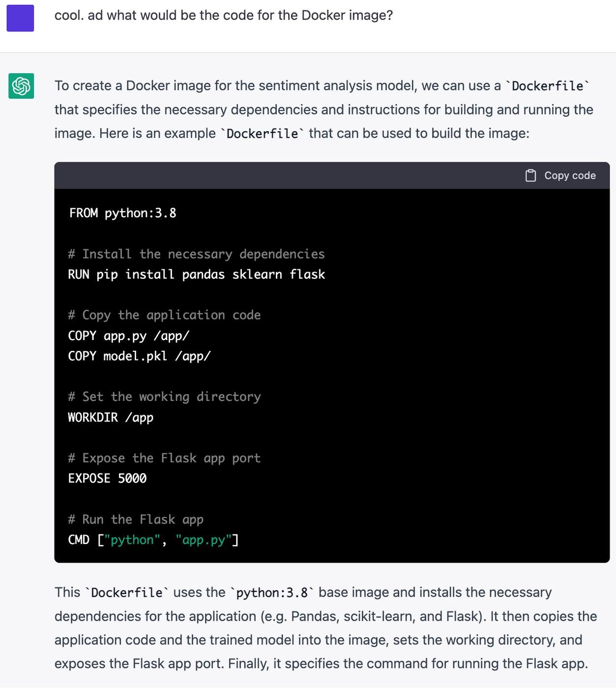Viewport: 616px width, 688px height.
Task: Click the green "app.py" string in CMD
Action: pyautogui.click(x=204, y=540)
